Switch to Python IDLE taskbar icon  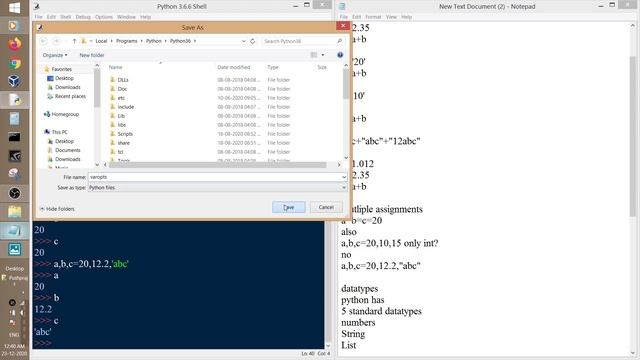[x=14, y=100]
